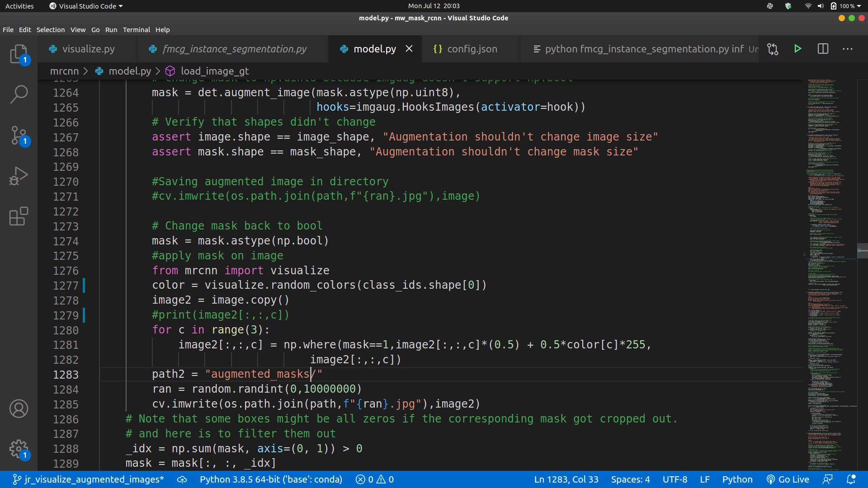The image size is (868, 488).
Task: Click Python 3.8.5 interpreter selector
Action: click(x=271, y=479)
